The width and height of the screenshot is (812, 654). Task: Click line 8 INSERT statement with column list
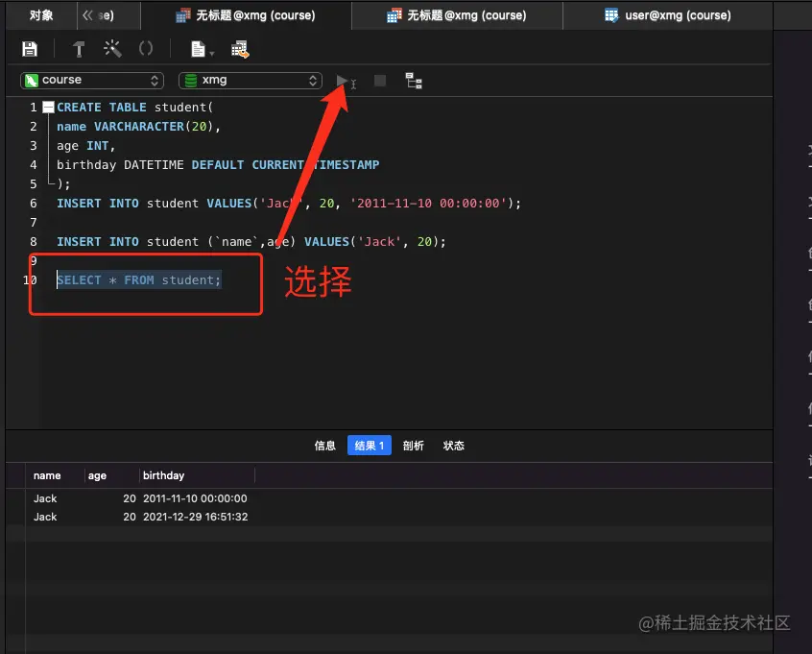click(x=251, y=242)
